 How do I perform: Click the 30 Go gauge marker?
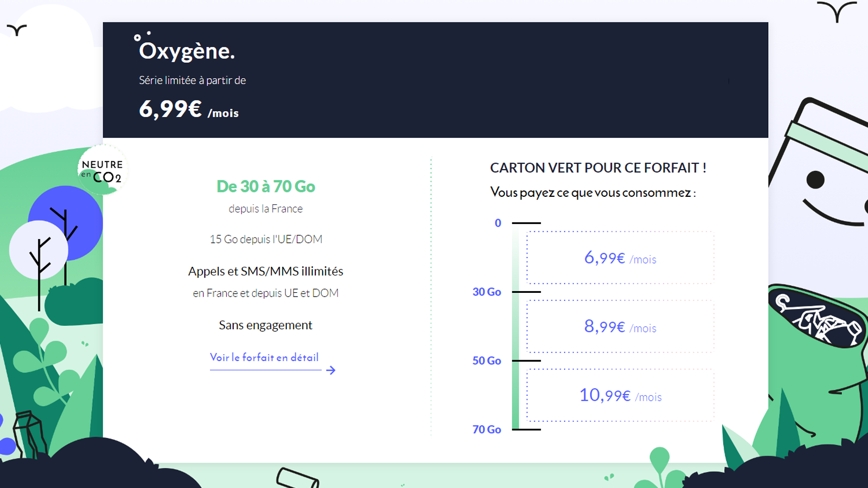tap(487, 292)
